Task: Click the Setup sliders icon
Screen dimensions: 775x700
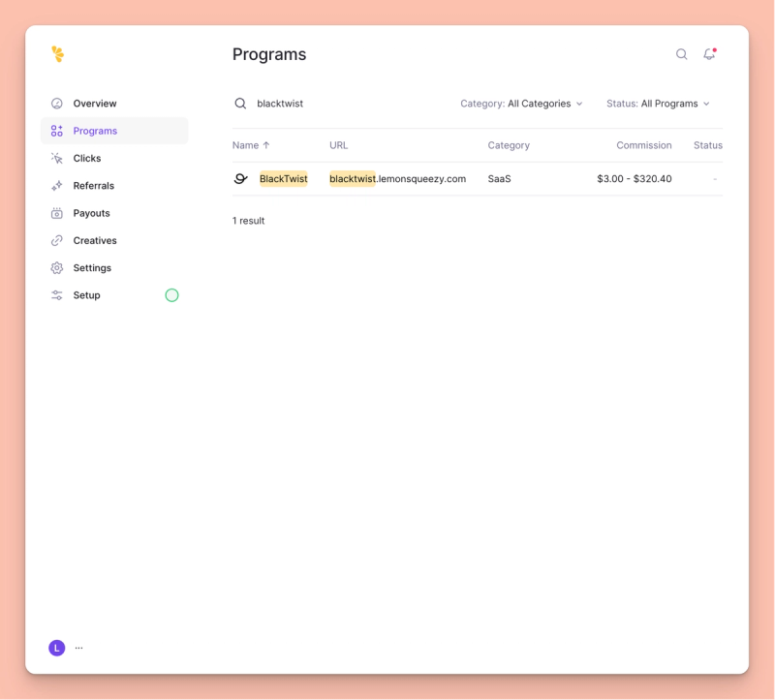Action: (x=57, y=295)
